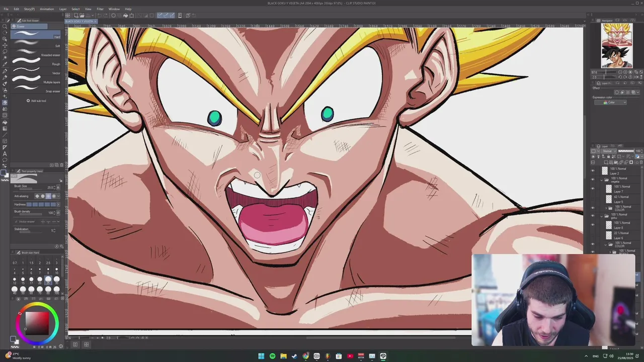644x362 pixels.
Task: Toggle visibility of Layer 8
Action: coord(593,225)
